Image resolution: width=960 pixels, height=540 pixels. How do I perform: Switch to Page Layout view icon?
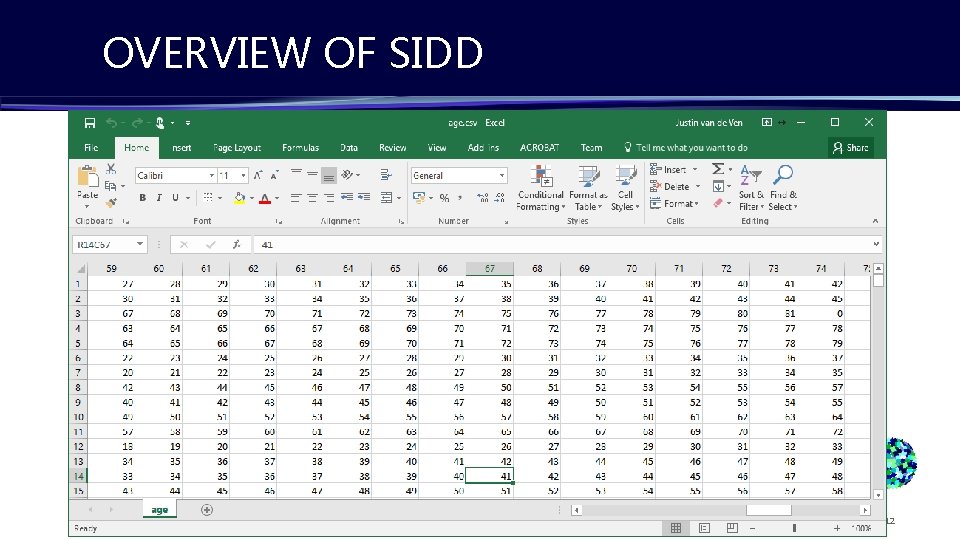point(704,528)
